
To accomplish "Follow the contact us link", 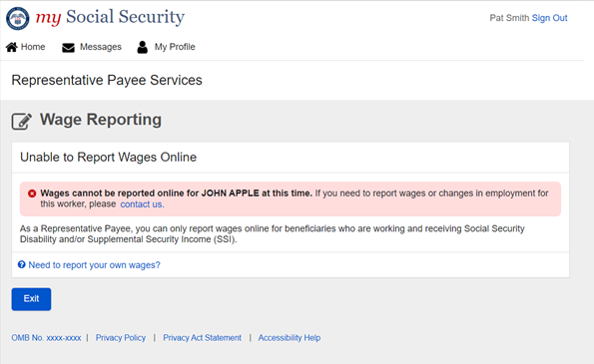I will [x=142, y=204].
